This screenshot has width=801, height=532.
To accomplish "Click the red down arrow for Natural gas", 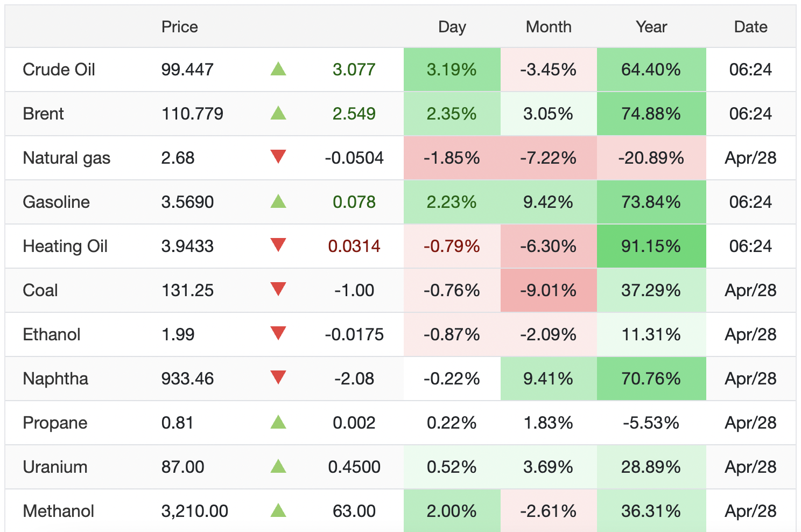I will click(x=278, y=157).
